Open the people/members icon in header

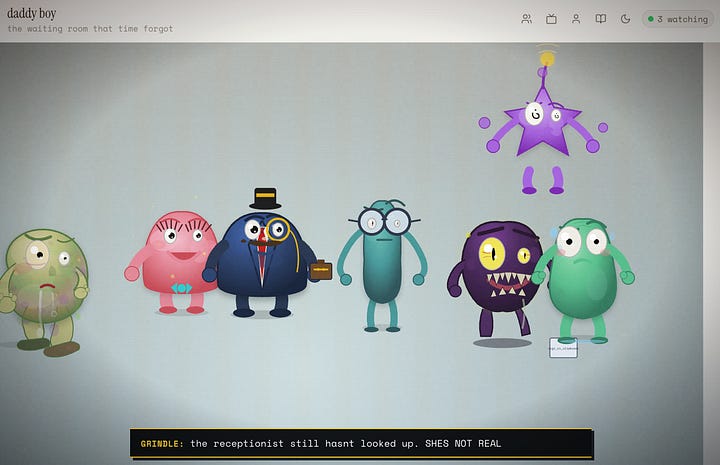tap(527, 19)
